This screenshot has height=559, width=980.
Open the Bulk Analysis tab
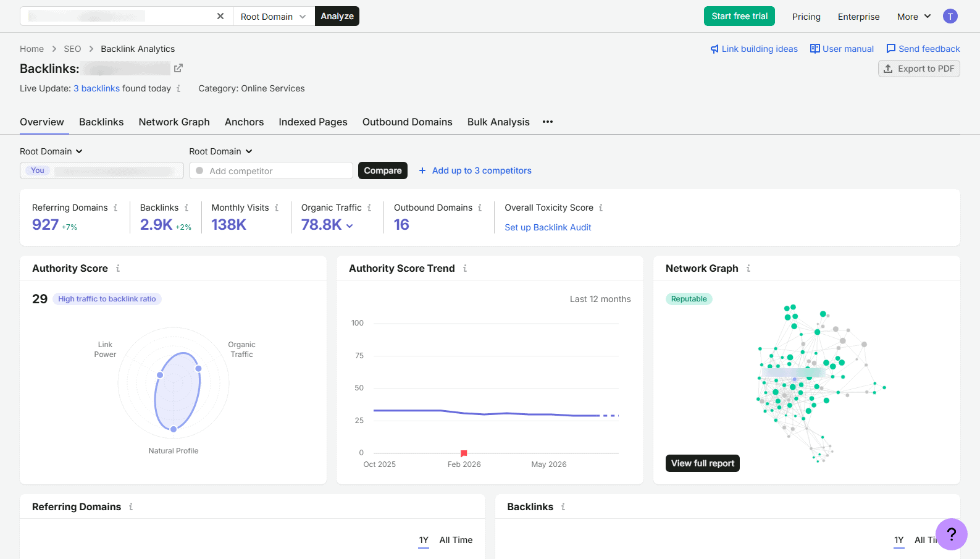[x=498, y=122]
